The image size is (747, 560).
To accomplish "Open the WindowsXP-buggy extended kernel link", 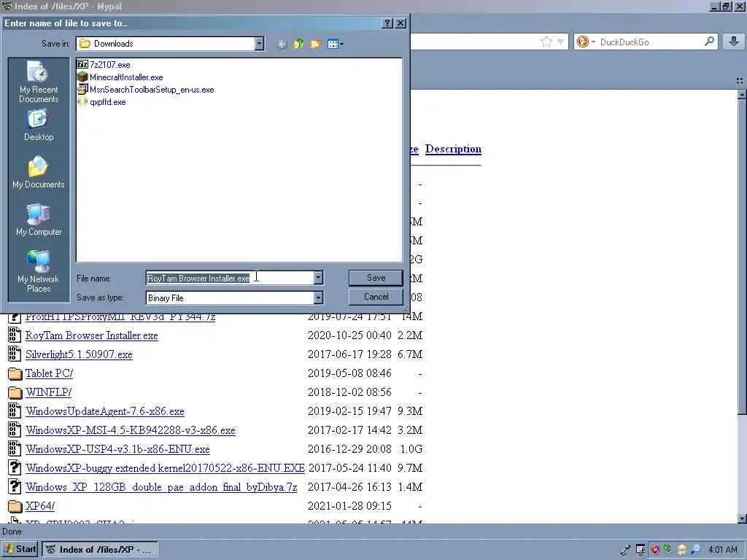I will (x=166, y=468).
